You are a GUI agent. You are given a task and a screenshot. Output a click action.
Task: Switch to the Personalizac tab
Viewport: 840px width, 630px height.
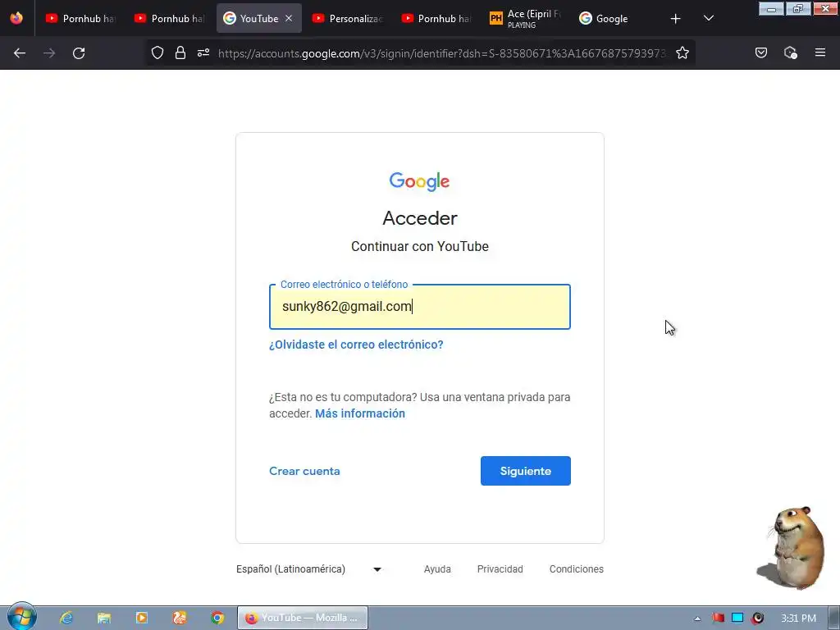pyautogui.click(x=348, y=18)
